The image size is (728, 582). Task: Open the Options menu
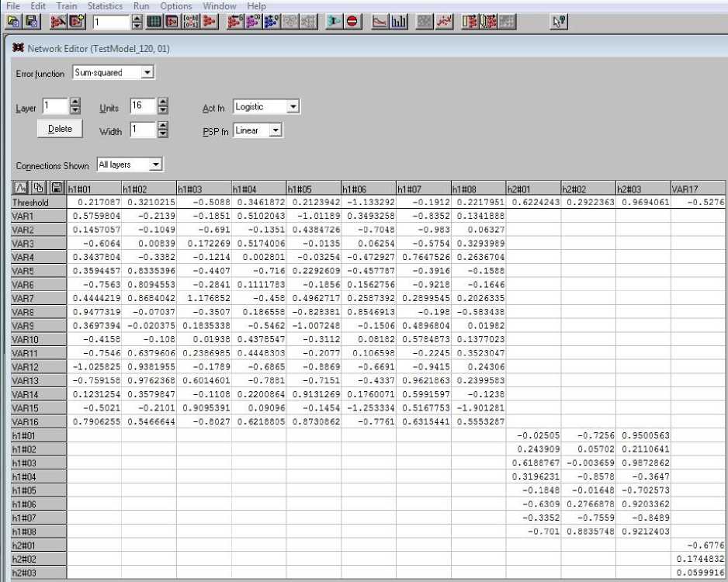pos(176,6)
